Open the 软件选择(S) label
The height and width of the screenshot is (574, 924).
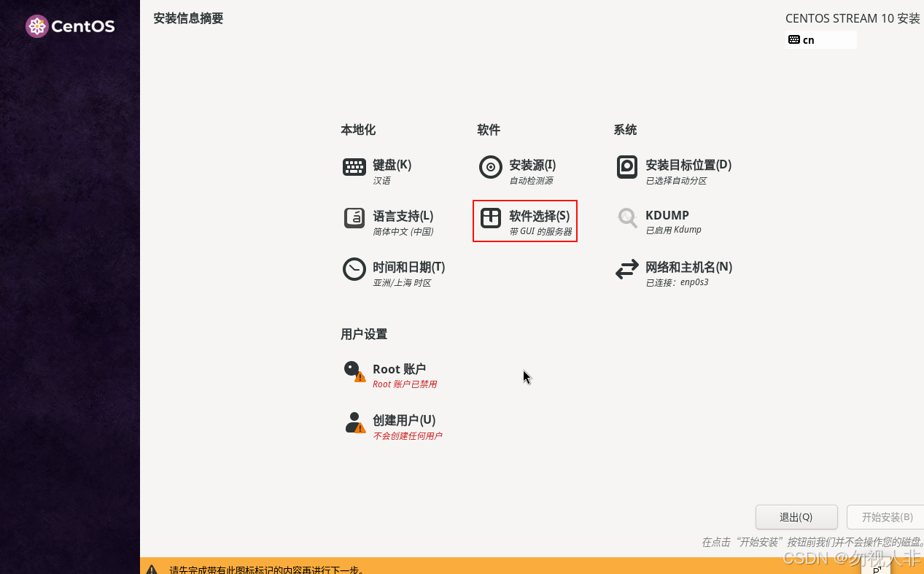[540, 216]
